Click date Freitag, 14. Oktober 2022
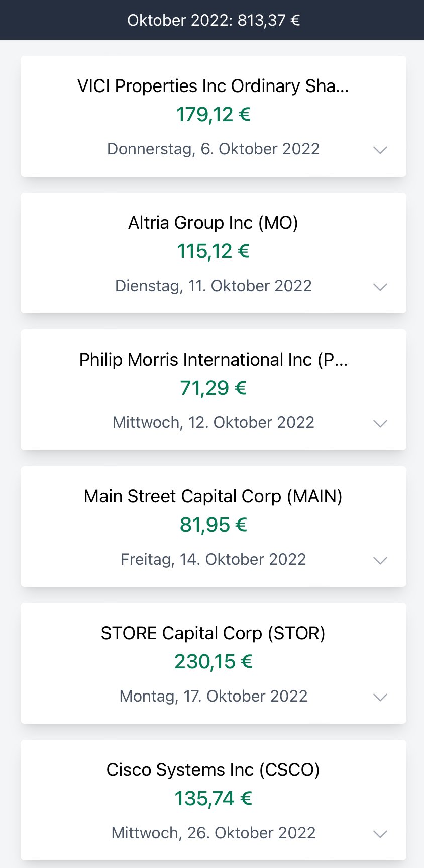 213,560
